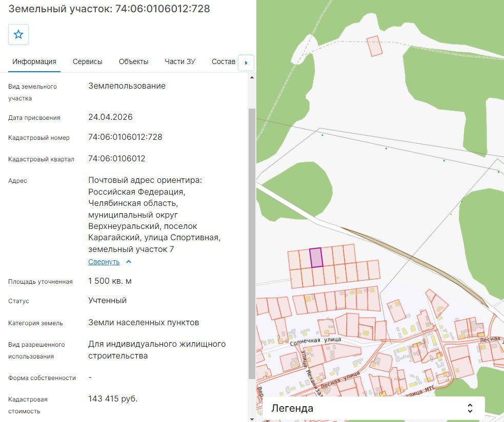Click the chevron next to Свернуть
The width and height of the screenshot is (504, 422).
click(x=129, y=262)
